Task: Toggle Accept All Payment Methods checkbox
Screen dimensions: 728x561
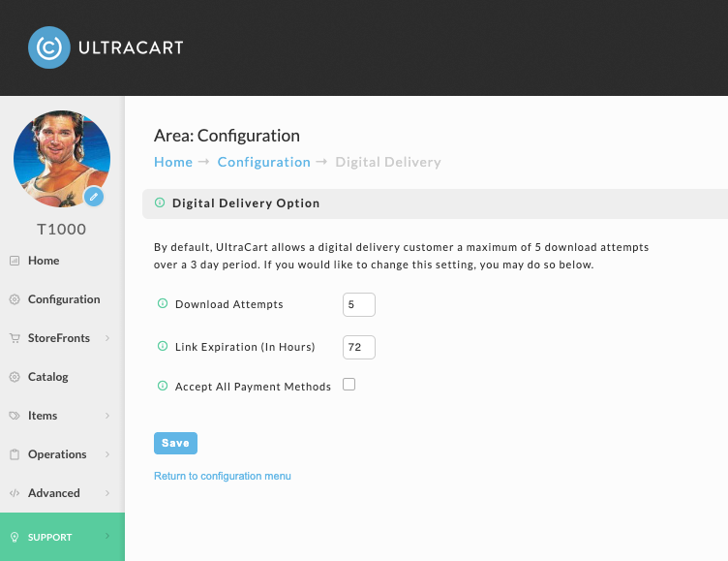Action: tap(349, 385)
